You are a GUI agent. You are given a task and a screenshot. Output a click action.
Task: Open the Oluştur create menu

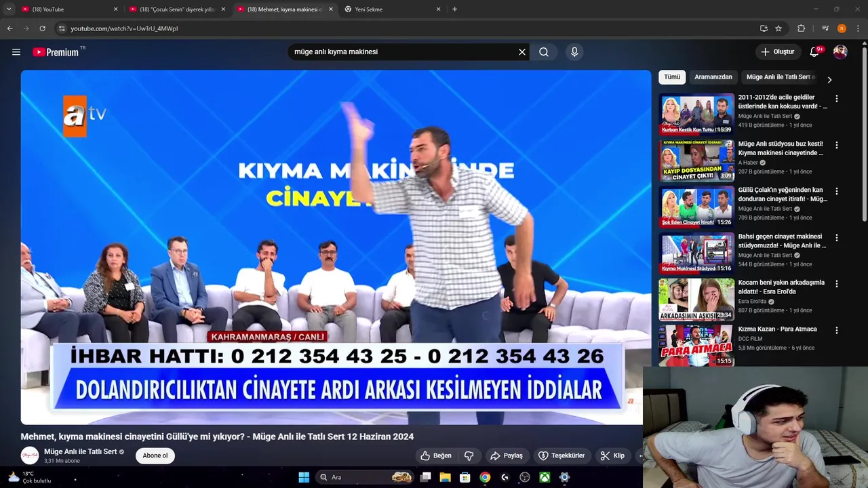[x=777, y=52]
